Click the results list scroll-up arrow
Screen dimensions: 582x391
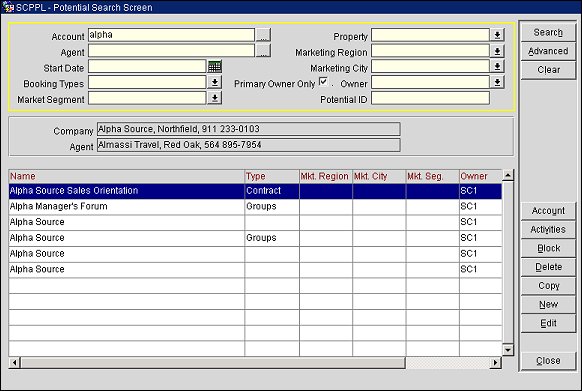[x=508, y=175]
